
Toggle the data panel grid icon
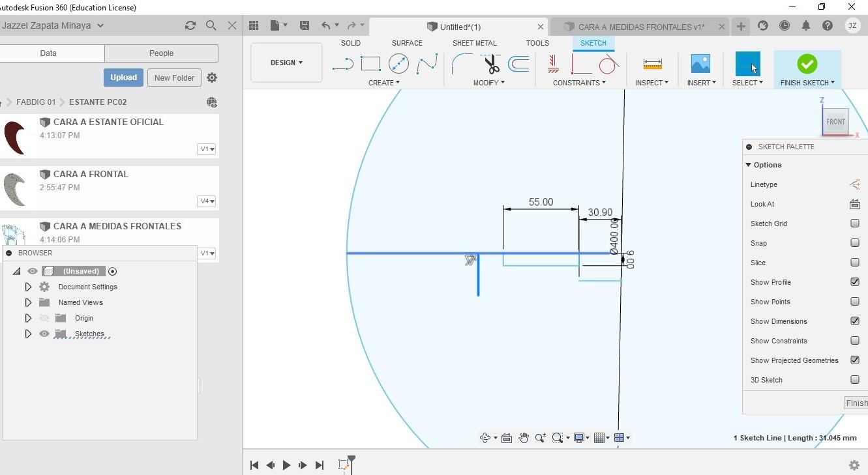(x=254, y=25)
